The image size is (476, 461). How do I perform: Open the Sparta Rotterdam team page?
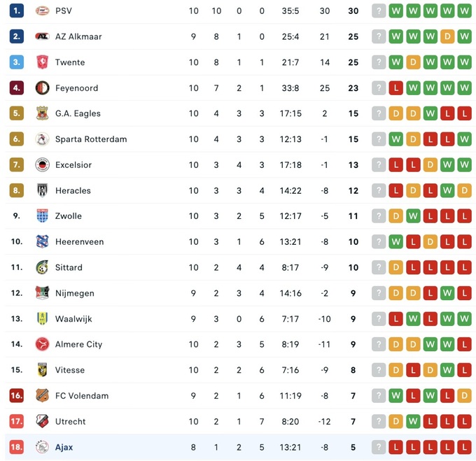[91, 139]
